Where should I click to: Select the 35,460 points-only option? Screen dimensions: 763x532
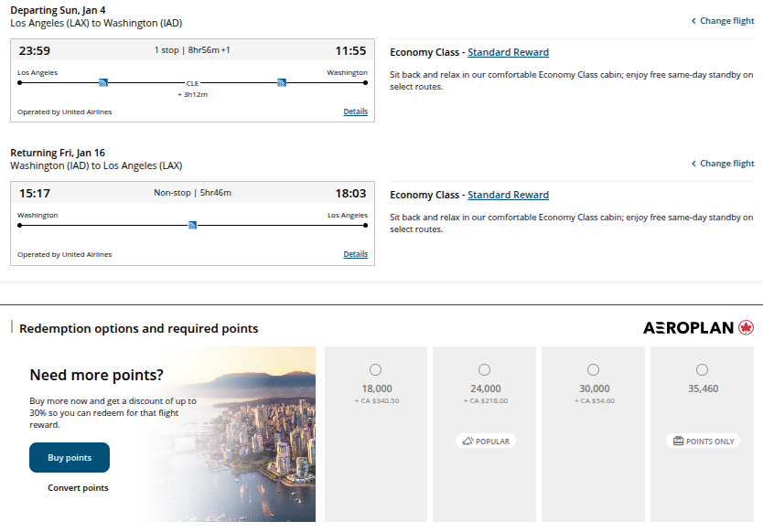coord(702,369)
